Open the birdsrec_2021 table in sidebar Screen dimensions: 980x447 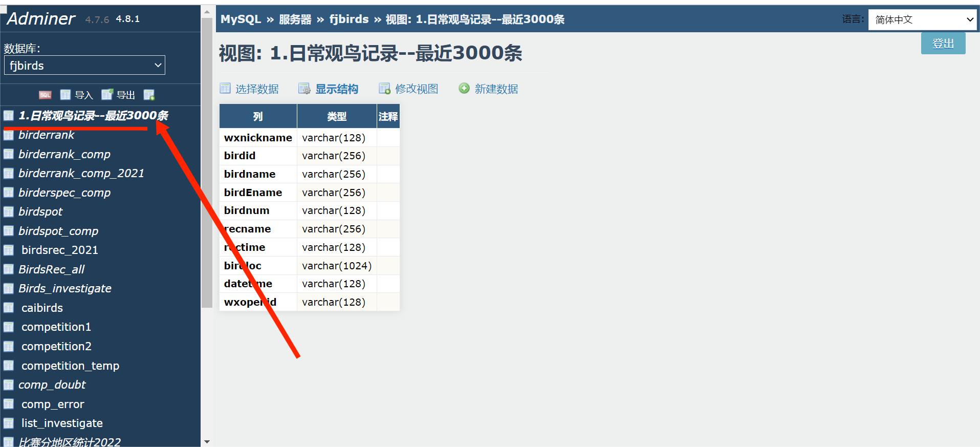(x=60, y=250)
